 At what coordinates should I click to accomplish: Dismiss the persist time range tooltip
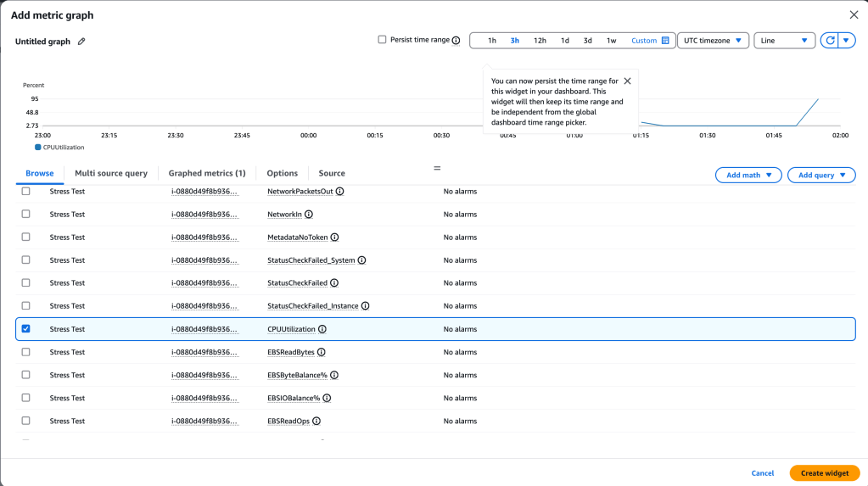pos(627,81)
